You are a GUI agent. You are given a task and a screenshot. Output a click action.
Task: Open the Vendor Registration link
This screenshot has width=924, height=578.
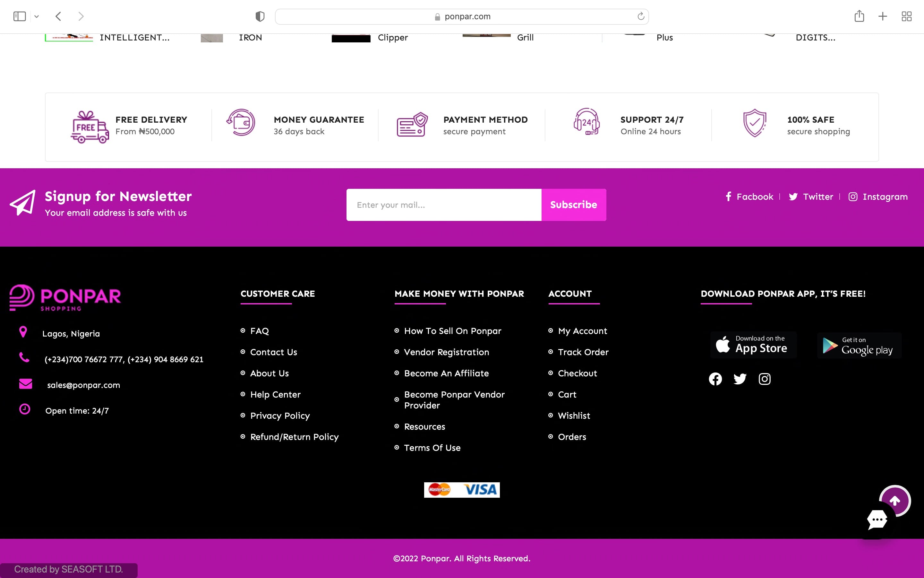446,352
